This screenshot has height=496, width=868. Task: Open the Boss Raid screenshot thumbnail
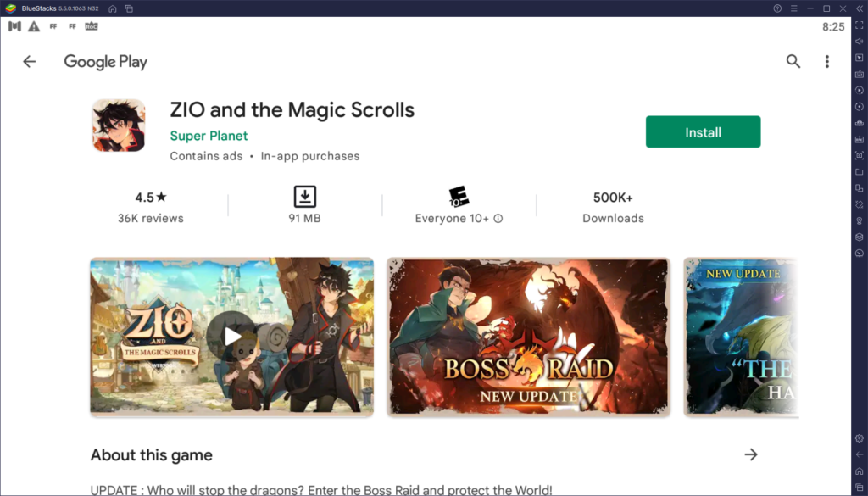[x=528, y=337]
